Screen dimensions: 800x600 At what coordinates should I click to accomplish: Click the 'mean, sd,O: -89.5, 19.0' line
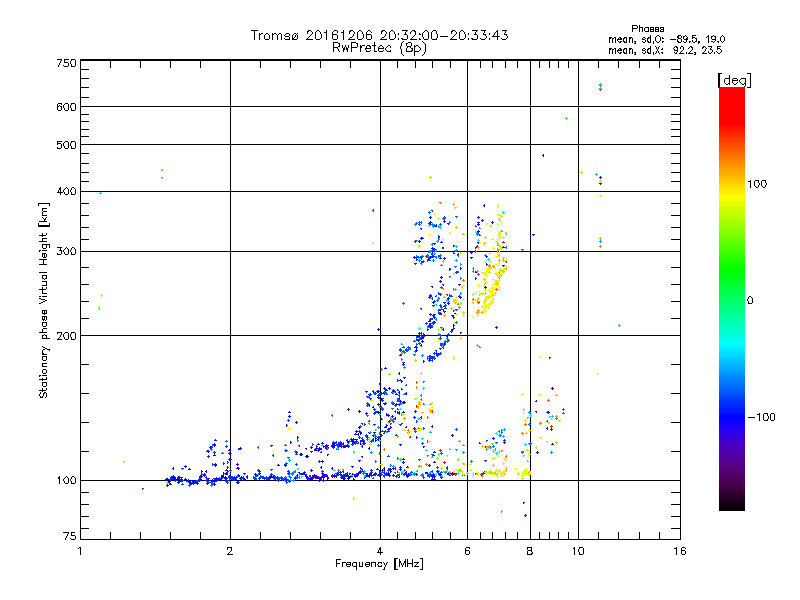pyautogui.click(x=666, y=39)
